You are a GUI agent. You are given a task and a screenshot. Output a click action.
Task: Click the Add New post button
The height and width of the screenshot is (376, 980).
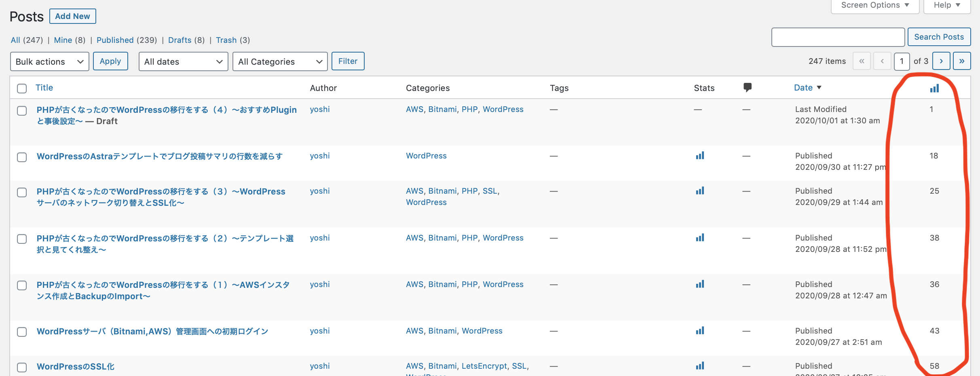[x=72, y=16]
